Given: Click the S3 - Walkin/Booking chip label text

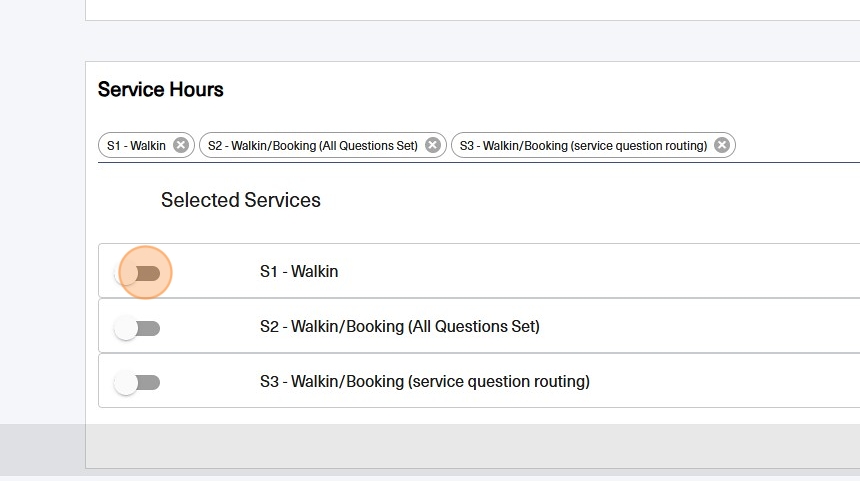Looking at the screenshot, I should (583, 146).
